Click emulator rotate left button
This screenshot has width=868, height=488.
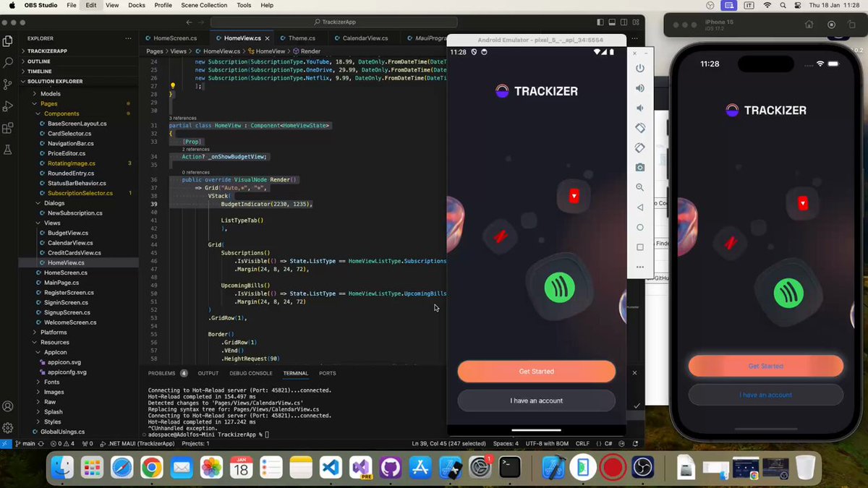coord(639,128)
